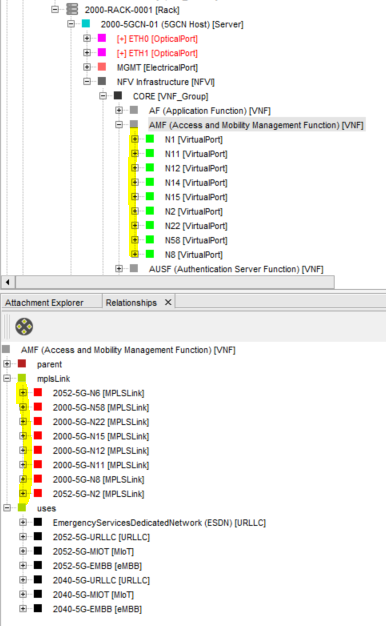Viewport: 386px width, 626px height.
Task: Click the circular network icon in Relationships toolbar
Action: pyautogui.click(x=24, y=326)
